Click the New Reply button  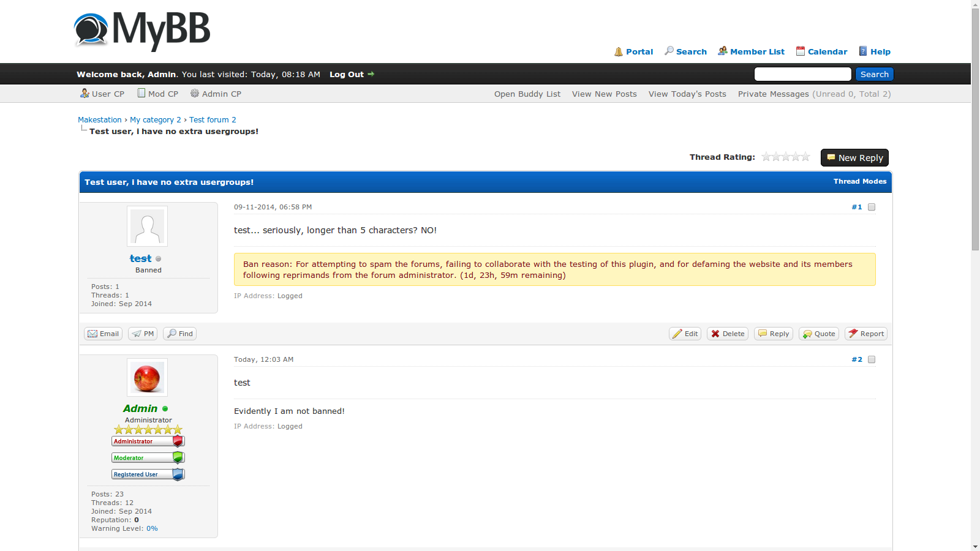pos(854,158)
